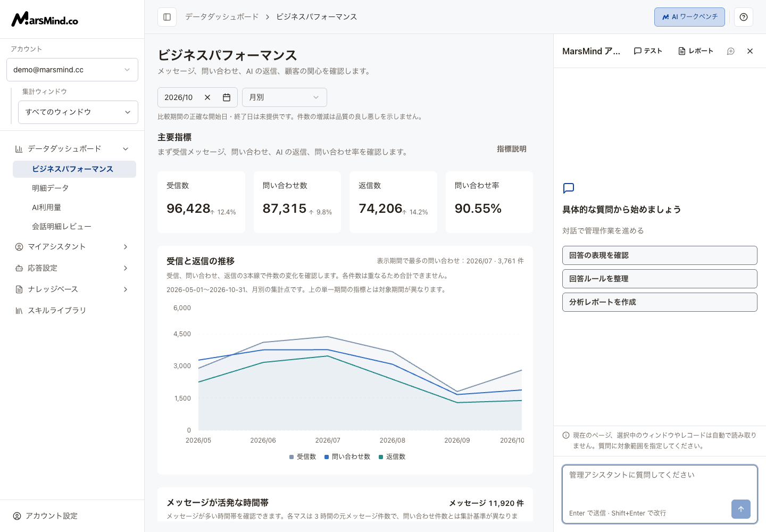Click the 問い合わせ数 87,315 metric card

297,202
